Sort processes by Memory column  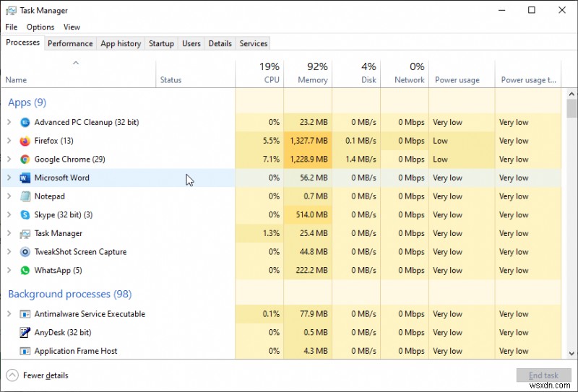tap(308, 74)
